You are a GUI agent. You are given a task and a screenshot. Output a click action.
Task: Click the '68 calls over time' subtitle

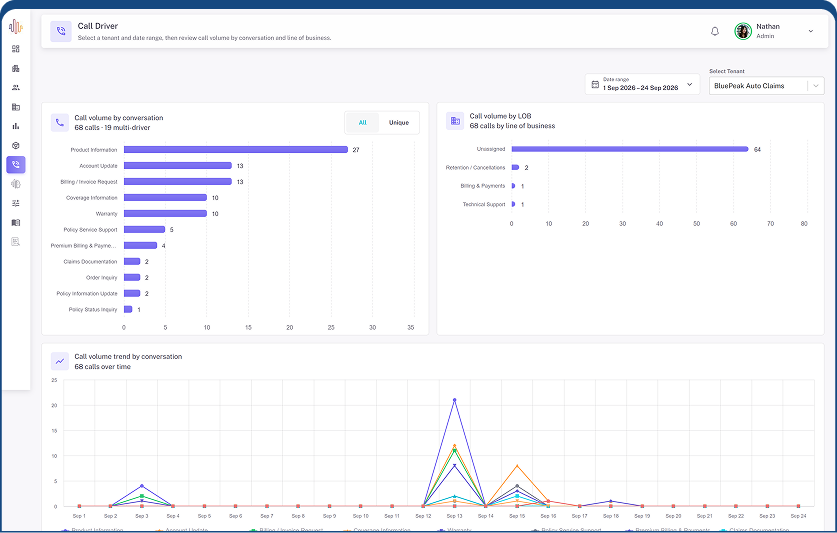(102, 367)
